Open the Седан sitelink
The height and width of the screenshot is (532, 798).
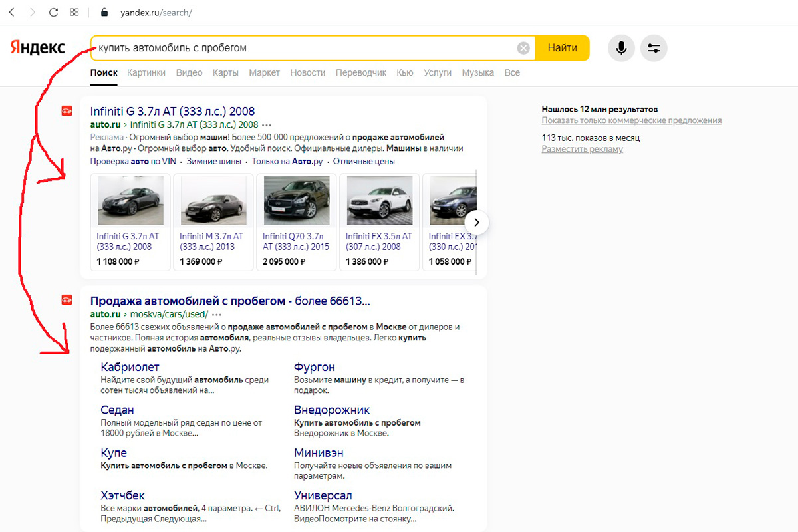(x=117, y=410)
